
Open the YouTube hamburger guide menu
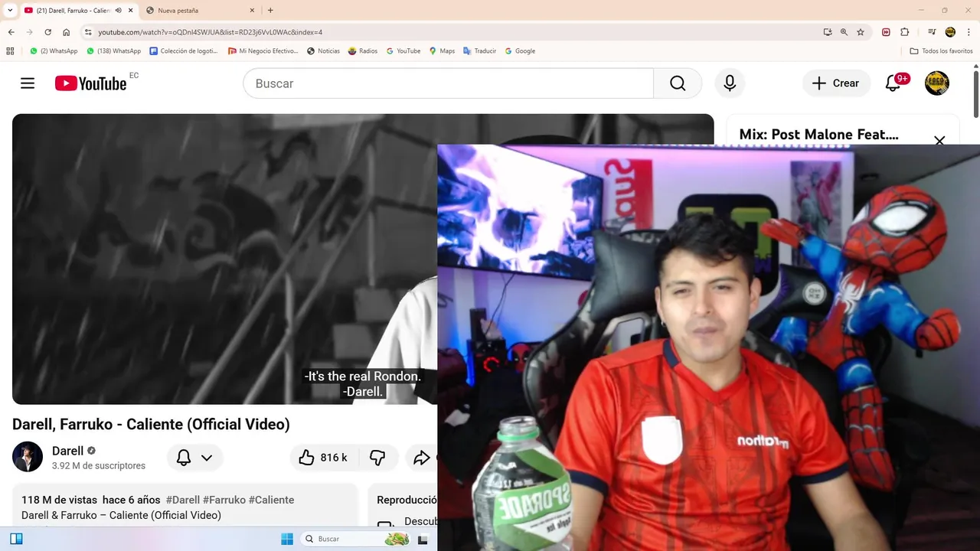(x=28, y=83)
